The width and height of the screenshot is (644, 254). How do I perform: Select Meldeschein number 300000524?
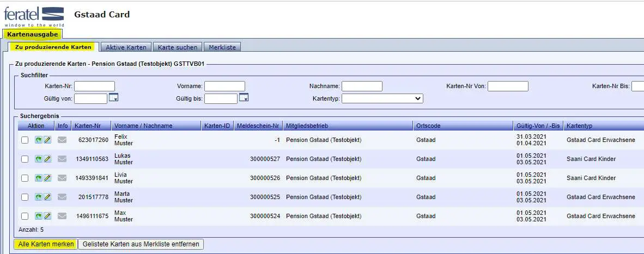265,216
